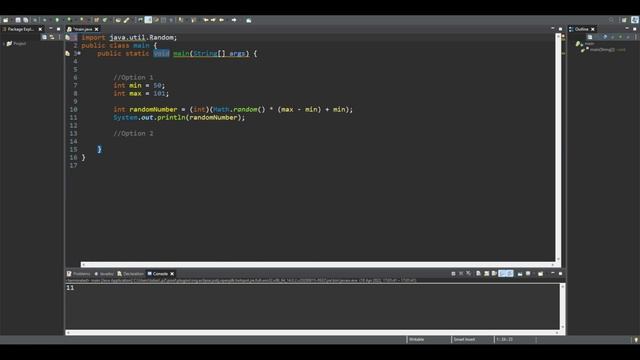The image size is (640, 360).
Task: Click the Terminate icon in Console toolbar
Action: (x=453, y=273)
